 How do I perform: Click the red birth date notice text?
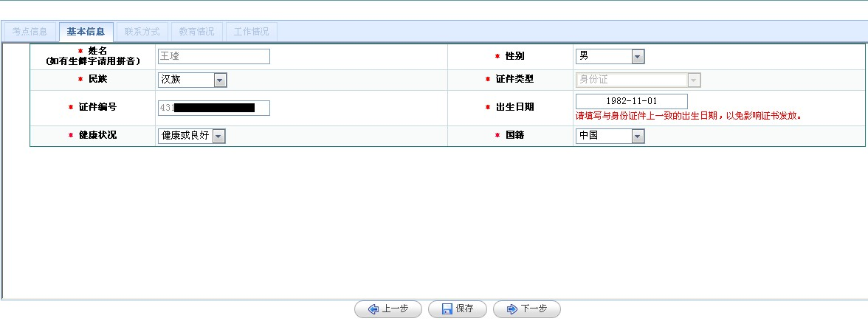[688, 116]
